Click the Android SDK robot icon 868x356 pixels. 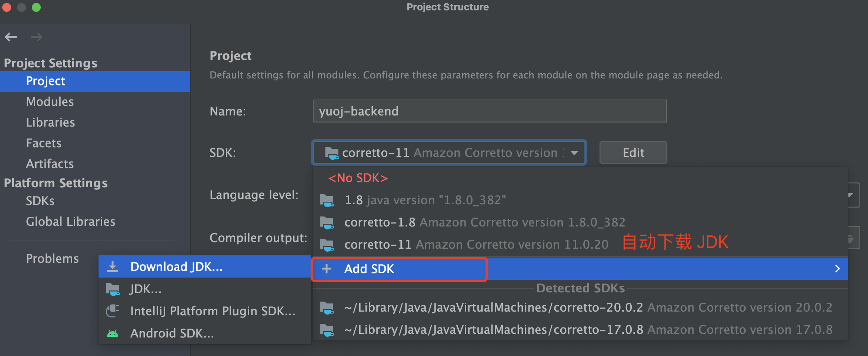coord(113,333)
